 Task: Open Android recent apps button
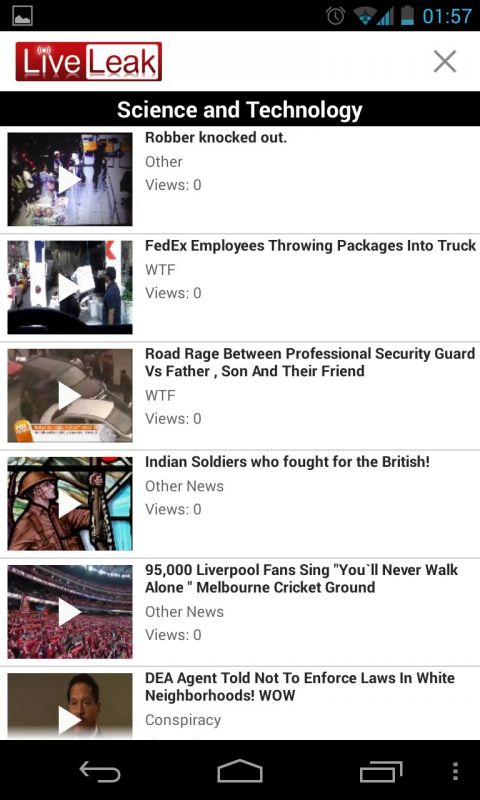pos(381,771)
